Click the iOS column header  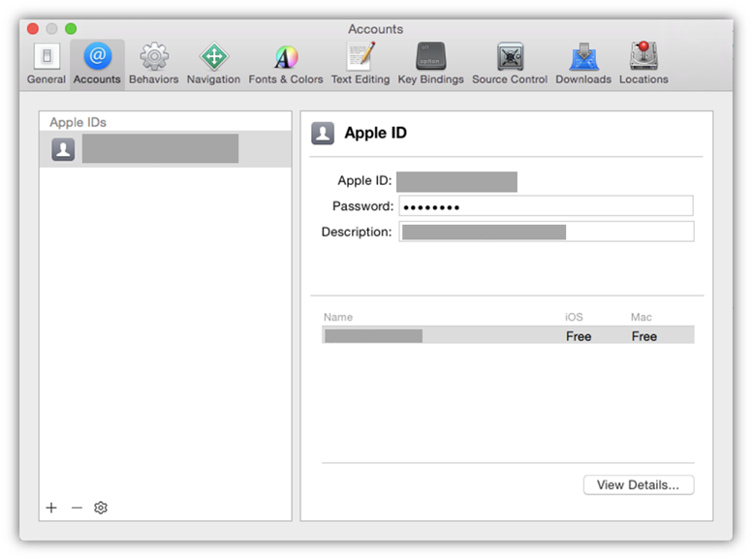[x=574, y=317]
